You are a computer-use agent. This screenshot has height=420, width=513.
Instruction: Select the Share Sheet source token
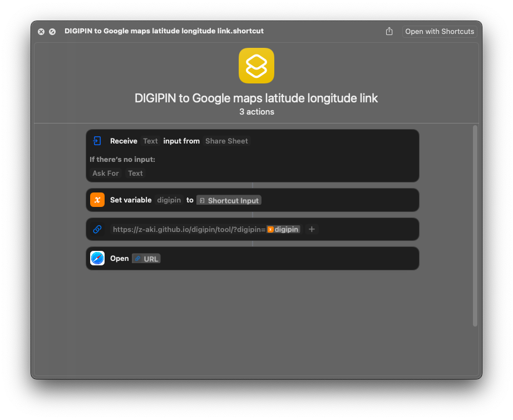click(x=226, y=141)
